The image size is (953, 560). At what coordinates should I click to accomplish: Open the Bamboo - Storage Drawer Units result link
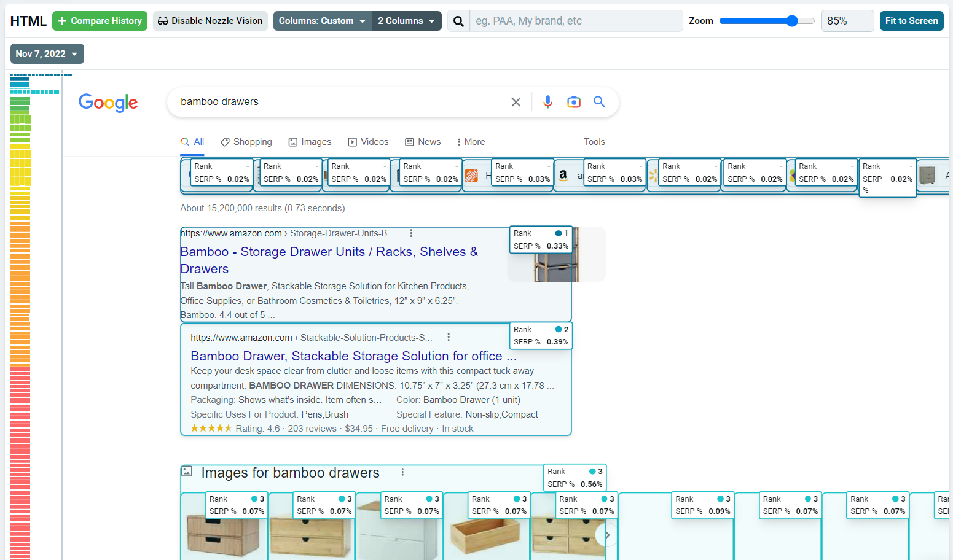point(329,260)
